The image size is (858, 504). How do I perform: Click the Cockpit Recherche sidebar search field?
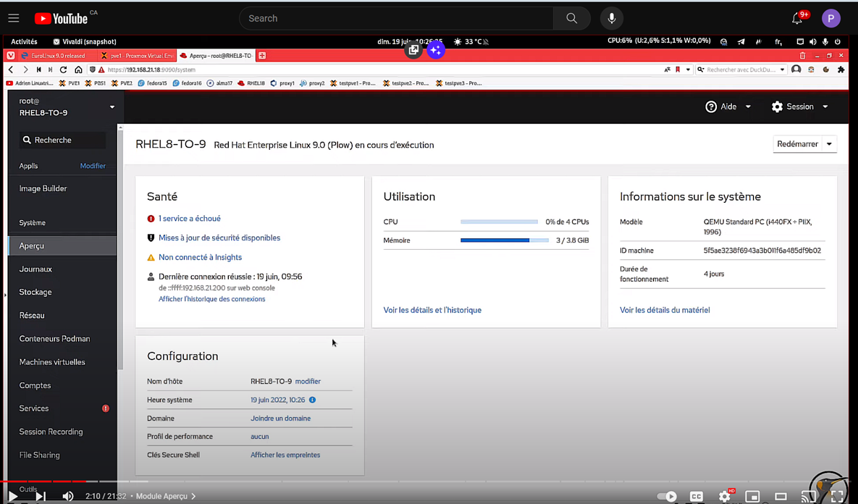click(x=62, y=140)
